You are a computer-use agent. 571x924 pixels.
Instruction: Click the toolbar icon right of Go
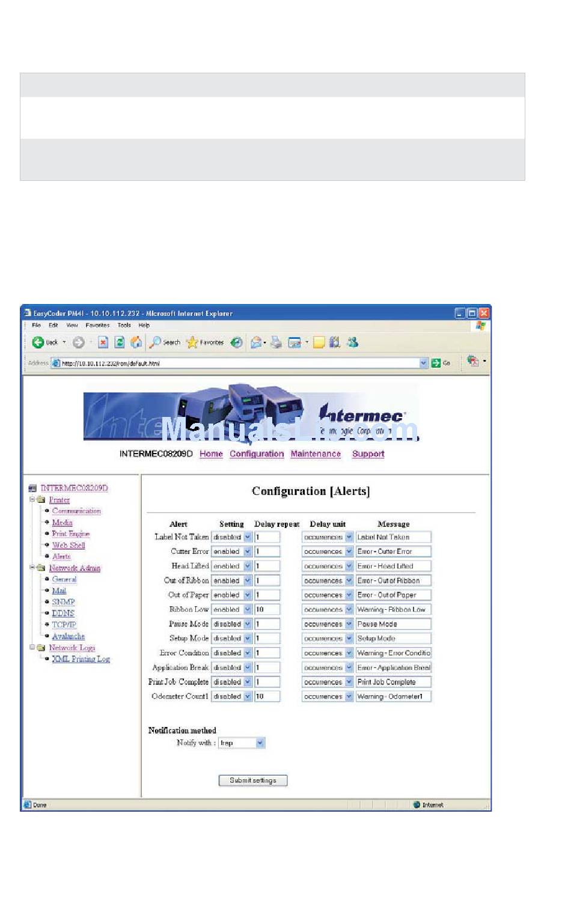(473, 360)
